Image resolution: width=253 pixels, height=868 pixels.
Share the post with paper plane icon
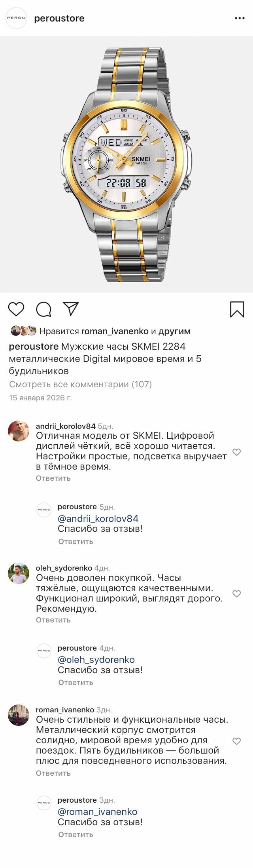point(71,309)
